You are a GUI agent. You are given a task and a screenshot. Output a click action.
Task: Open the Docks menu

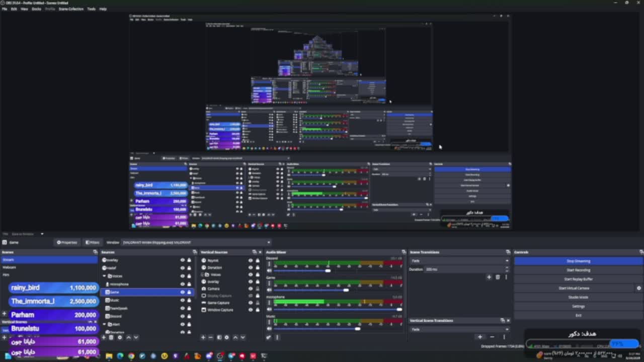click(36, 9)
